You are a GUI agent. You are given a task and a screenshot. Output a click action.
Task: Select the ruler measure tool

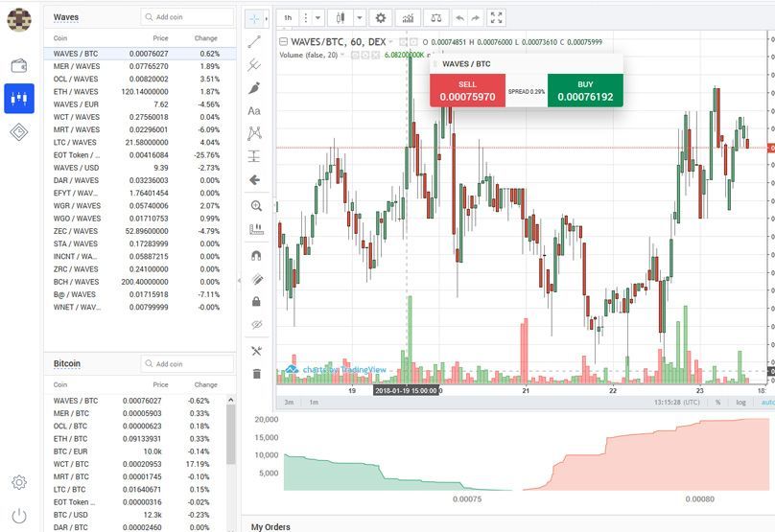pos(256,229)
